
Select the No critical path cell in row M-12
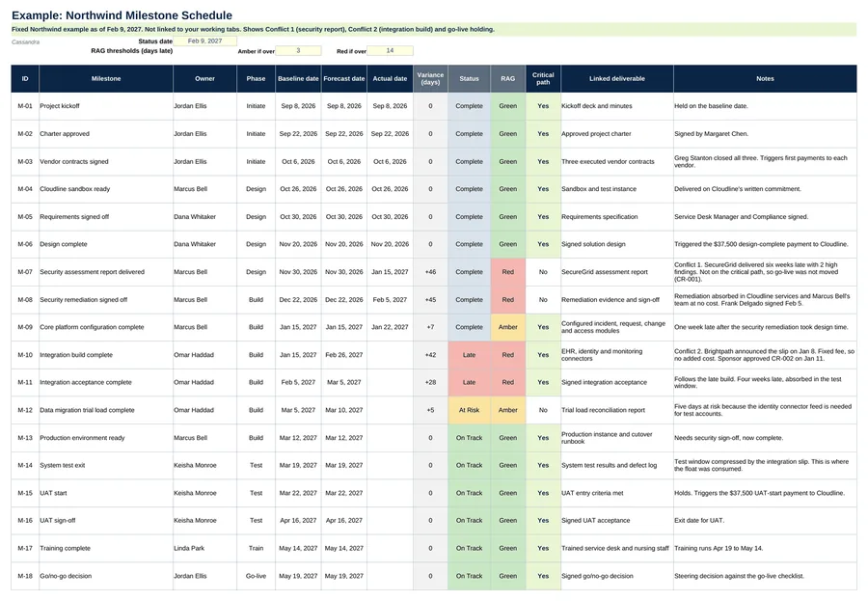tap(543, 410)
